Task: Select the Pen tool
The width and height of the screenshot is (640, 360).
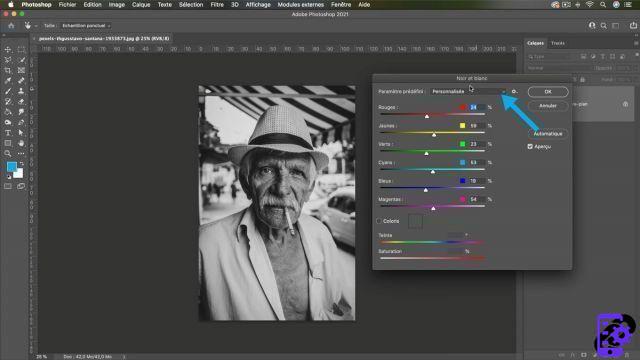Action: click(21, 122)
